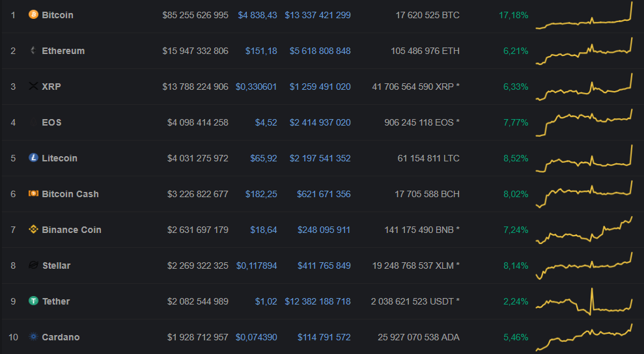Click the Cardano logo icon
Image resolution: width=644 pixels, height=354 pixels.
(34, 336)
